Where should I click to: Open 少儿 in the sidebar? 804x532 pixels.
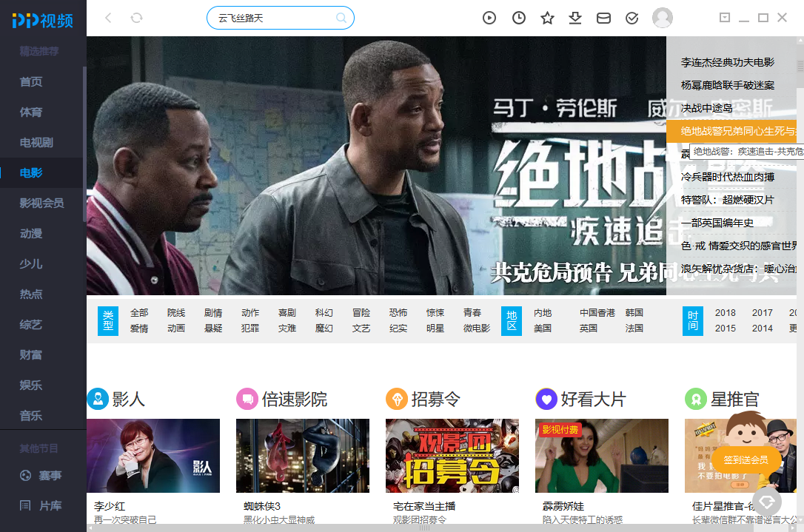click(x=31, y=264)
